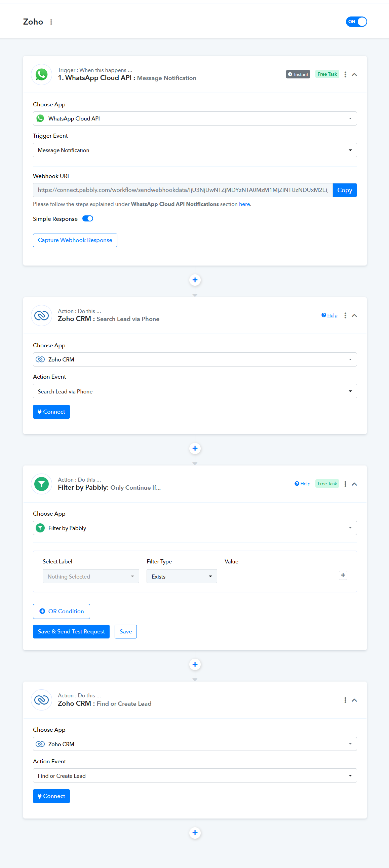This screenshot has width=389, height=868.
Task: Click the Zoho CRM icon on the Find or Create Lead step
Action: [41, 700]
